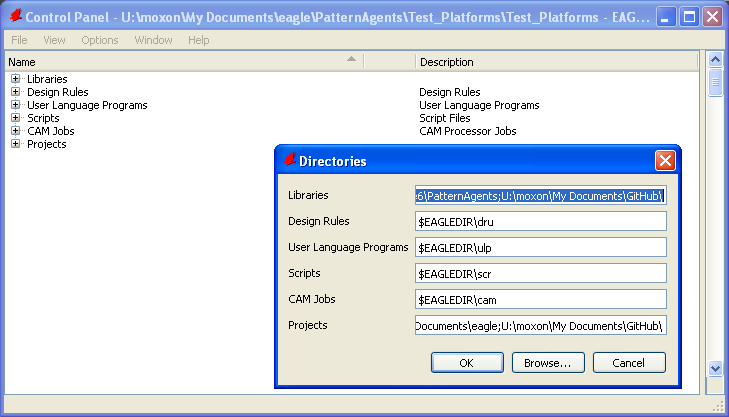Select Projects in the tree
Screen dimensions: 729x417
(46, 144)
